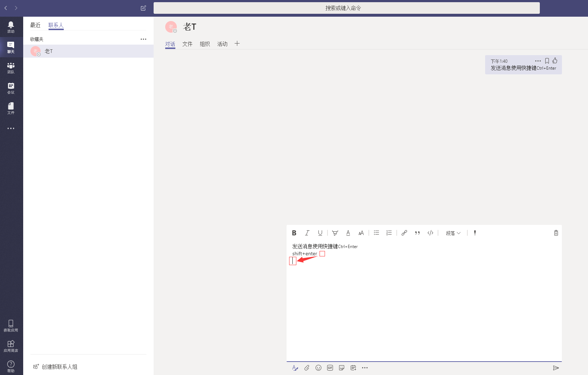Screen dimensions: 588x375
Task: Collapse the formatting options (A with pen)
Action: (295, 368)
